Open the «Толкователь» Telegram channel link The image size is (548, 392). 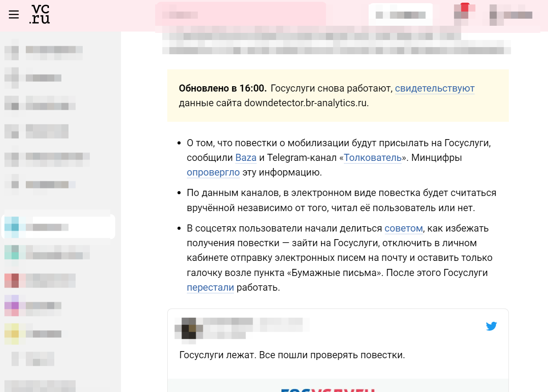pos(373,157)
